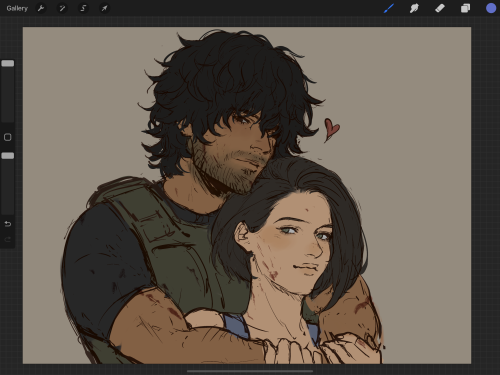Open the Layers panel
Screen dimensions: 500x375
[x=465, y=8]
